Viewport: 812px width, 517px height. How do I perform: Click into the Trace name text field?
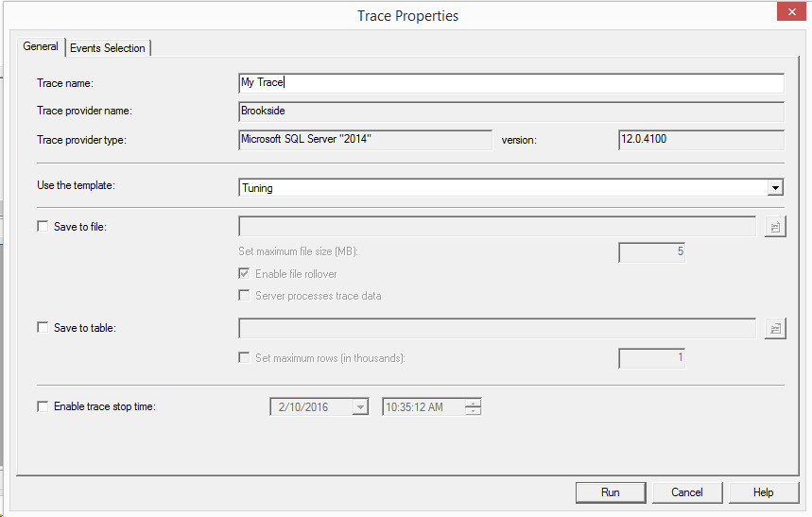pyautogui.click(x=510, y=83)
